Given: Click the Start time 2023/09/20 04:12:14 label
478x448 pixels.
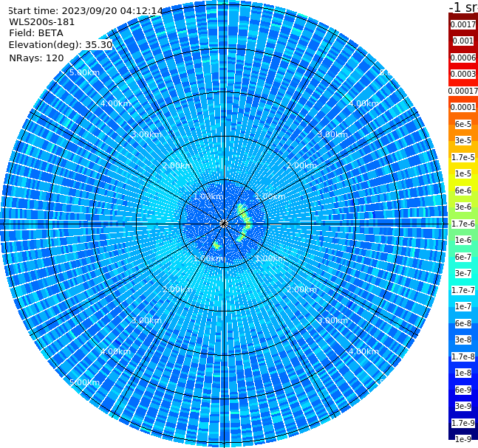Looking at the screenshot, I should pos(86,10).
